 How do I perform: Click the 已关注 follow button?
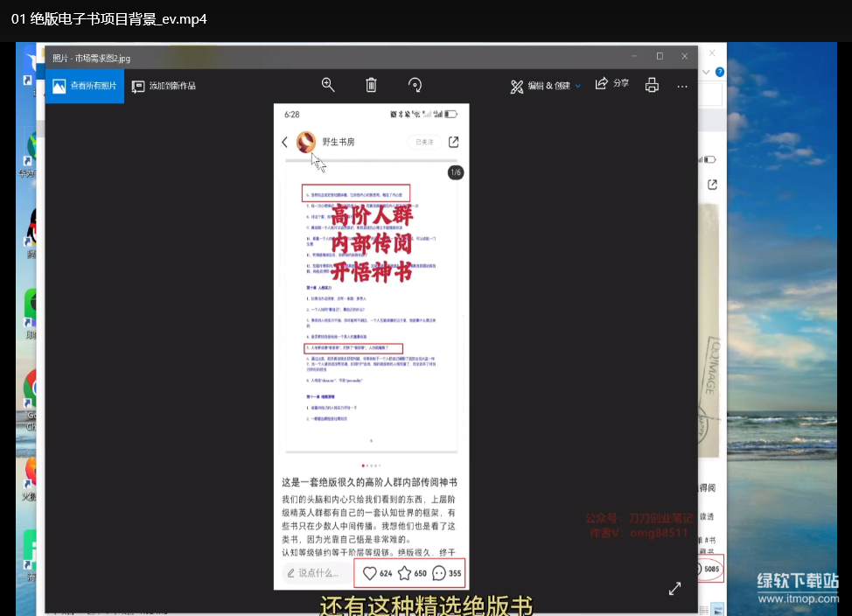[x=424, y=142]
